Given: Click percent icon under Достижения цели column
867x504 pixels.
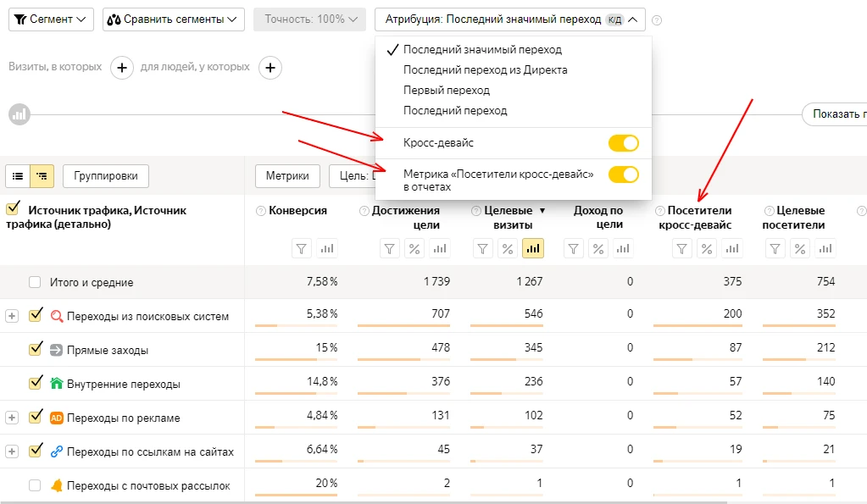Looking at the screenshot, I should (414, 249).
